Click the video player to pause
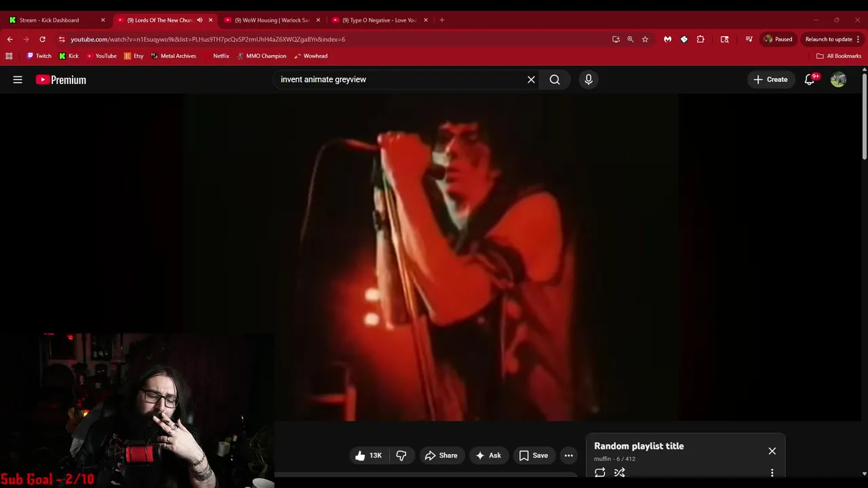 [x=431, y=258]
